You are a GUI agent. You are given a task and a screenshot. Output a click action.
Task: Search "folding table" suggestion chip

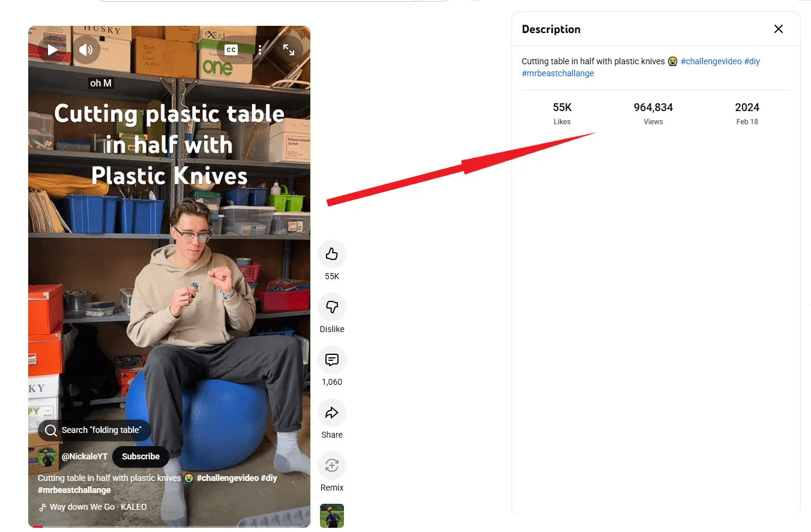[x=94, y=430]
